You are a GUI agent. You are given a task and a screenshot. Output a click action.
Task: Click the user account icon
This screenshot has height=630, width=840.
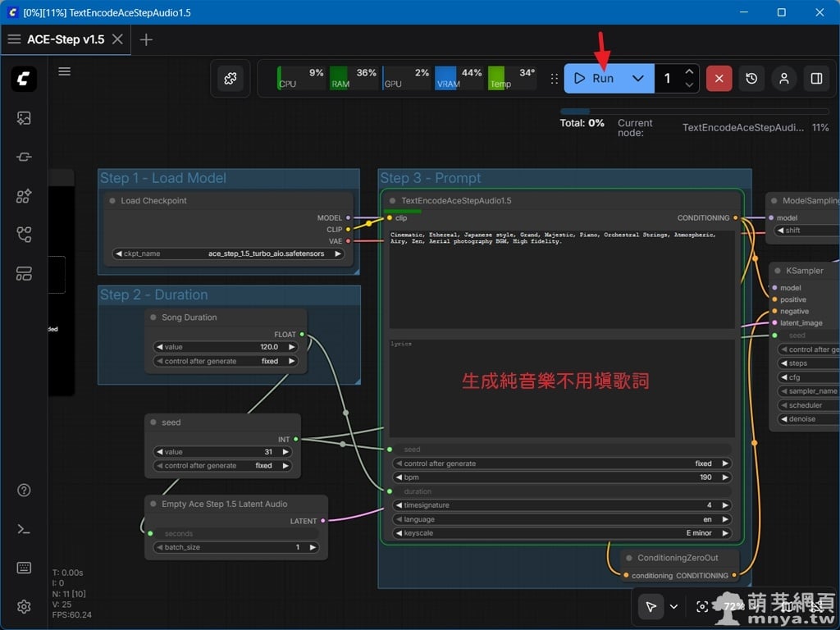[x=784, y=79]
